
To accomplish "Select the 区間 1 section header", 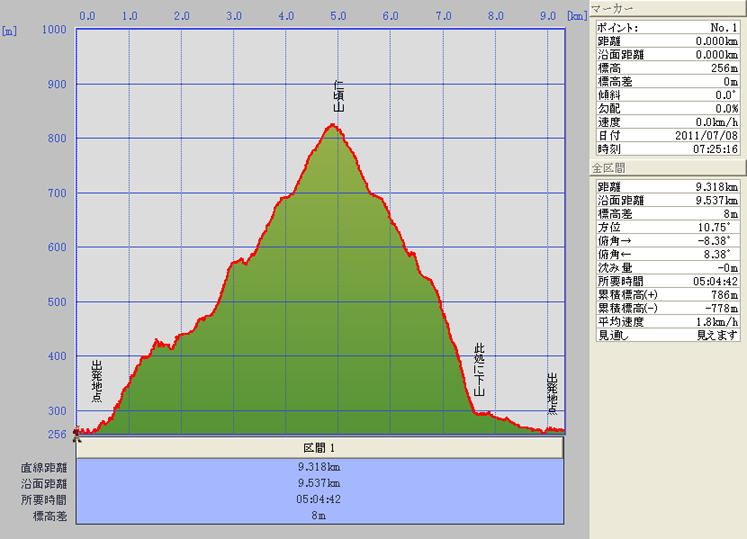I will tap(319, 448).
